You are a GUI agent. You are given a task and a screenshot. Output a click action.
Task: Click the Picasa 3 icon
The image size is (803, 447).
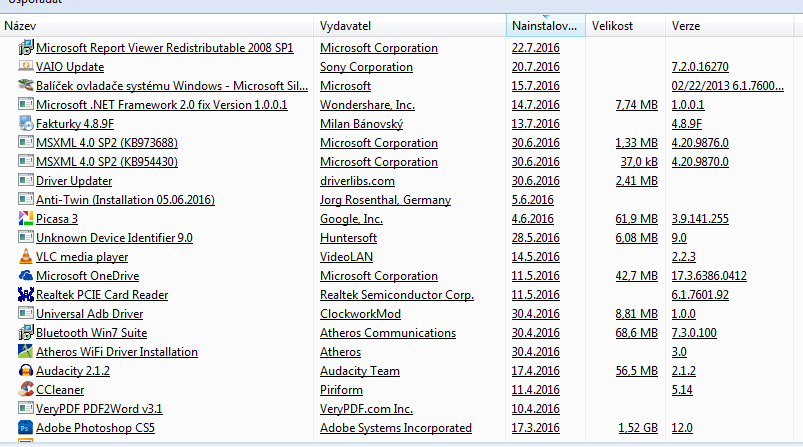pos(26,219)
